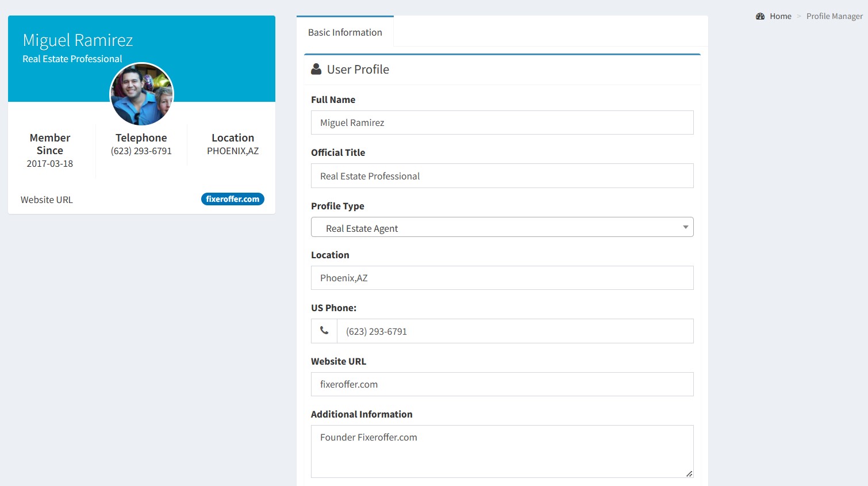The height and width of the screenshot is (486, 868).
Task: Open the fixeroffer.com website badge
Action: pos(233,199)
